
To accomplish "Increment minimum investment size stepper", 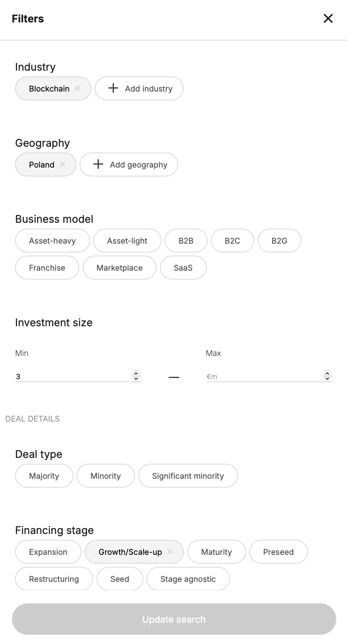I will click(136, 373).
